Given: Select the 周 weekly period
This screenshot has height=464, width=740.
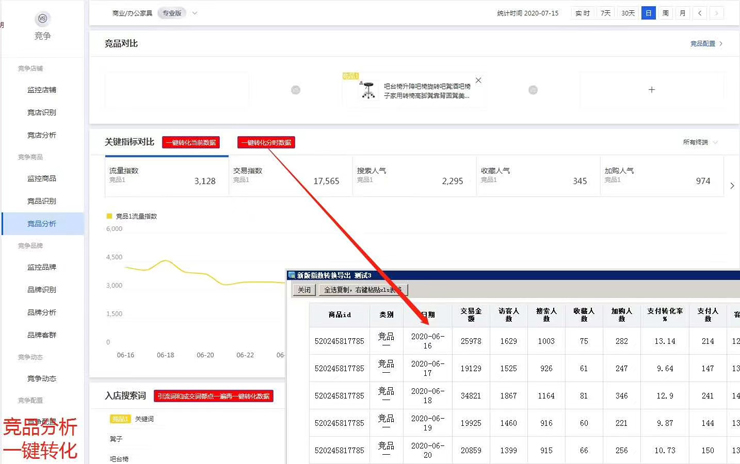Looking at the screenshot, I should pos(666,13).
